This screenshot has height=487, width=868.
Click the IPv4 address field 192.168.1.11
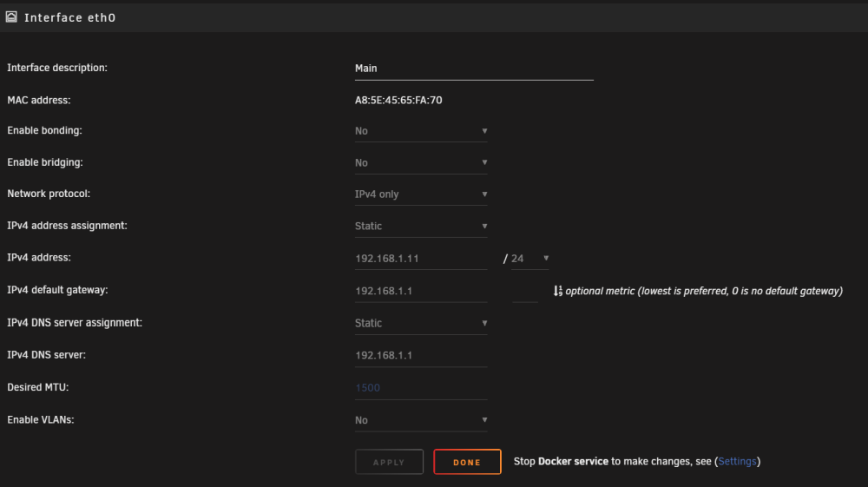(x=421, y=259)
